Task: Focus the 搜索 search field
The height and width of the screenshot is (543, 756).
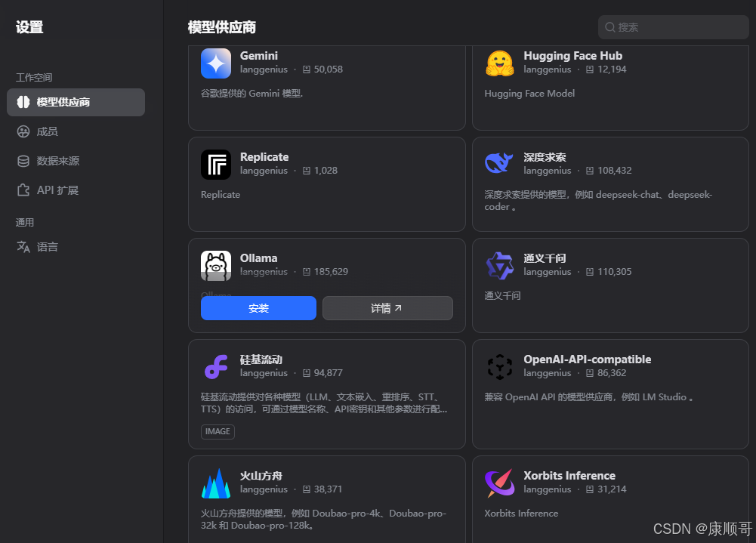Action: click(673, 27)
